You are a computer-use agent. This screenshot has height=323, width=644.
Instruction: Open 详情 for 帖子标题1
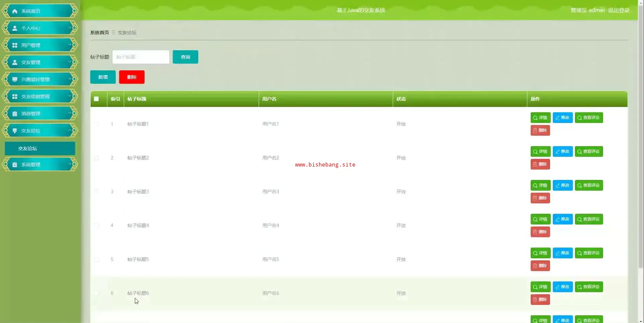pyautogui.click(x=541, y=118)
